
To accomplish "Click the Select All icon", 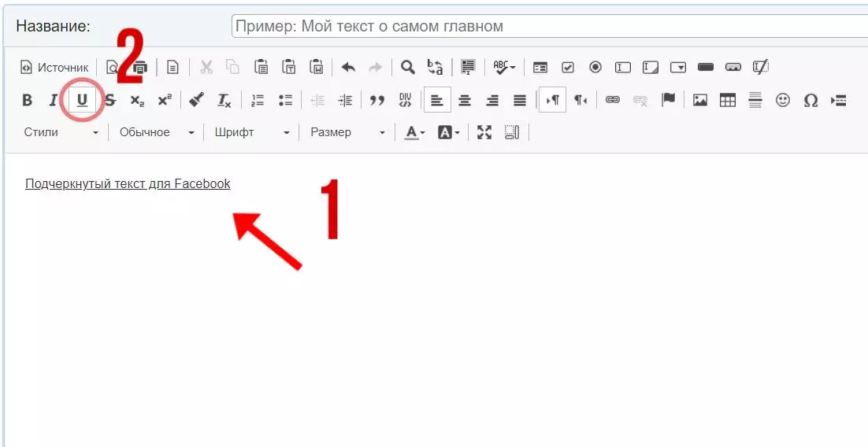I will click(x=469, y=68).
